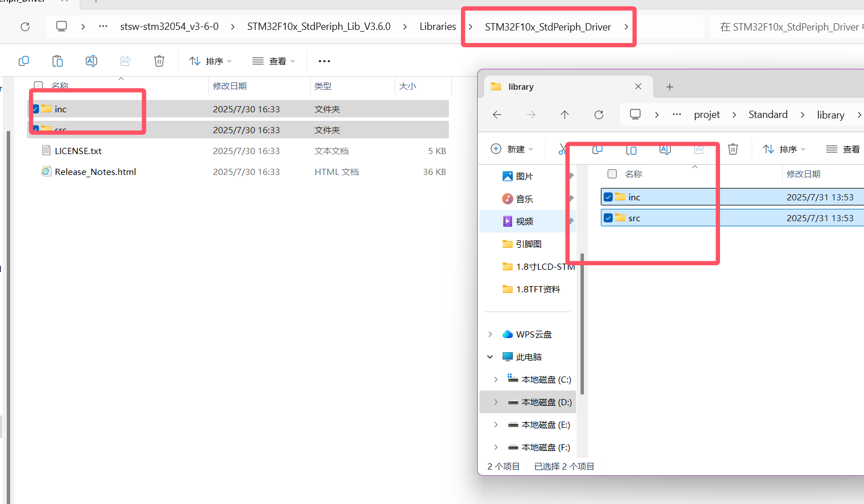Uncheck inc checkbox in library window
864x504 pixels.
tap(608, 197)
